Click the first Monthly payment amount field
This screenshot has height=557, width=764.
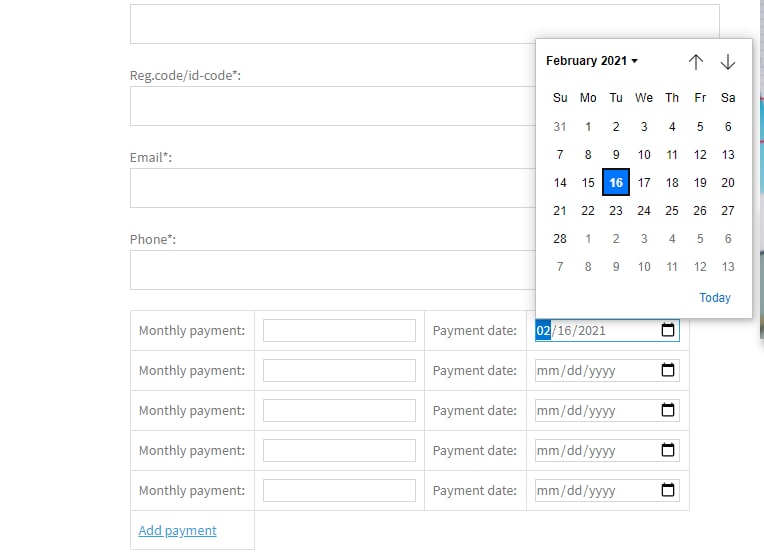(339, 330)
